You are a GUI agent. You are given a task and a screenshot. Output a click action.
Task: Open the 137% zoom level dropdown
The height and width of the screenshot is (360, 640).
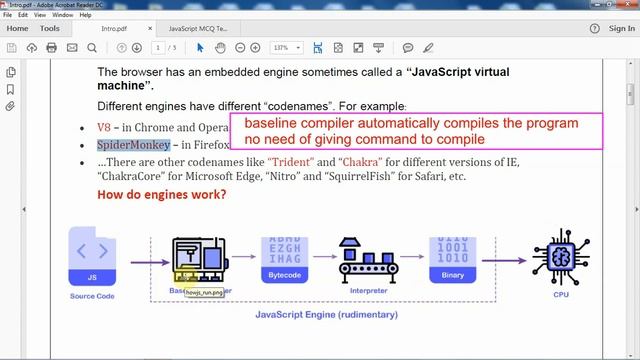tap(287, 48)
